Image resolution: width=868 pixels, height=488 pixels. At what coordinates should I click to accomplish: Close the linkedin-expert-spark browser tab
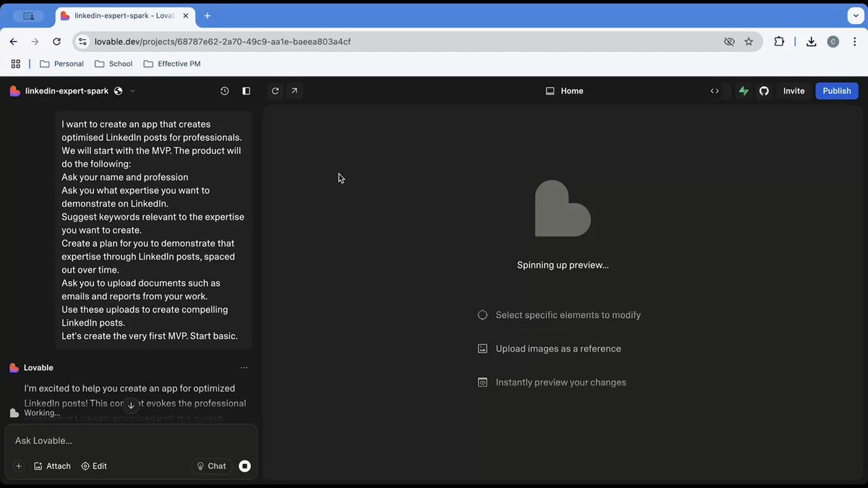(186, 16)
